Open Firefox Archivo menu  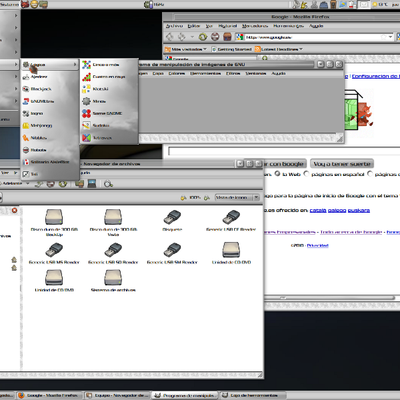tap(174, 26)
